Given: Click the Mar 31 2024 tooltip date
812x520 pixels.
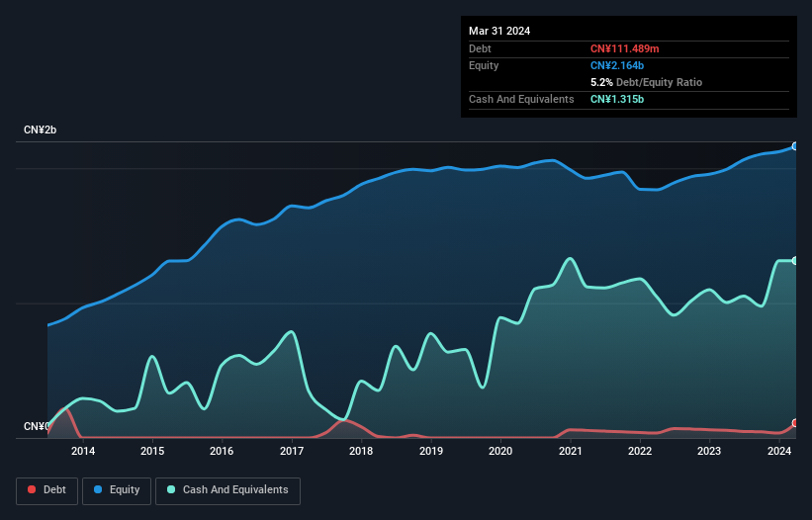Looking at the screenshot, I should coord(499,31).
